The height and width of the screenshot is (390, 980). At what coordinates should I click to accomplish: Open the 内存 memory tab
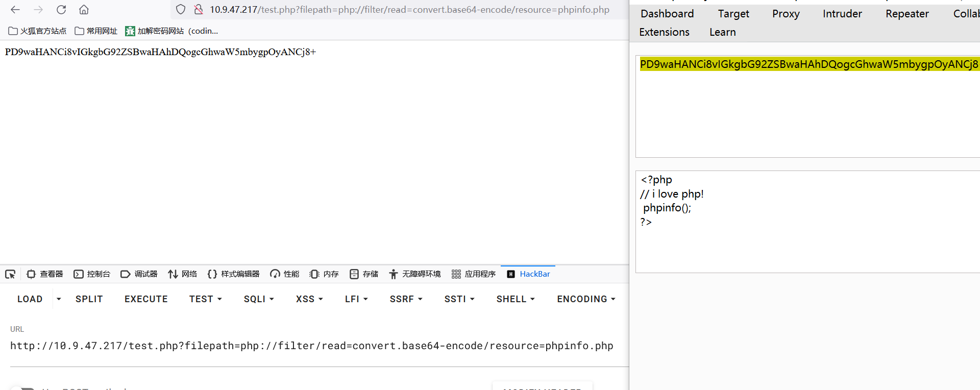tap(324, 274)
